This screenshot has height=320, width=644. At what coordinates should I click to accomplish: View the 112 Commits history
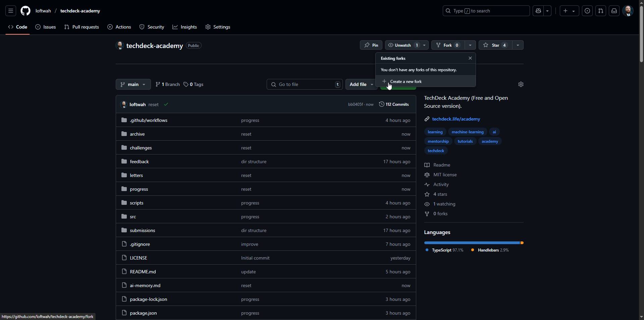click(394, 104)
